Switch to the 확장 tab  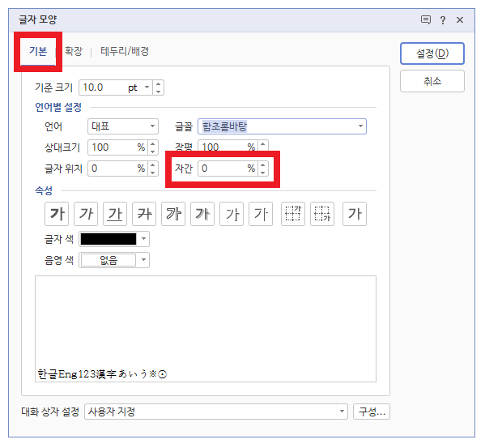[x=74, y=51]
